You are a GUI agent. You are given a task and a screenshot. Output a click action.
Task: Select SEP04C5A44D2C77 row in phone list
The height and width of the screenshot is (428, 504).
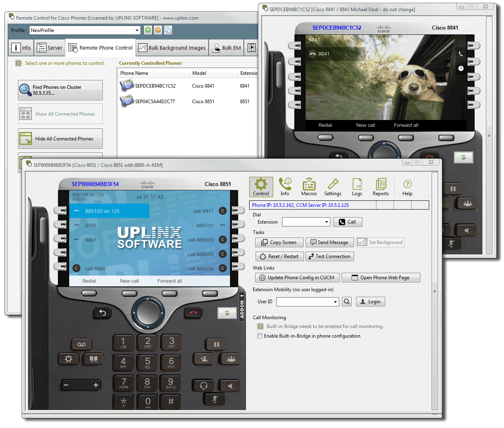tap(188, 101)
